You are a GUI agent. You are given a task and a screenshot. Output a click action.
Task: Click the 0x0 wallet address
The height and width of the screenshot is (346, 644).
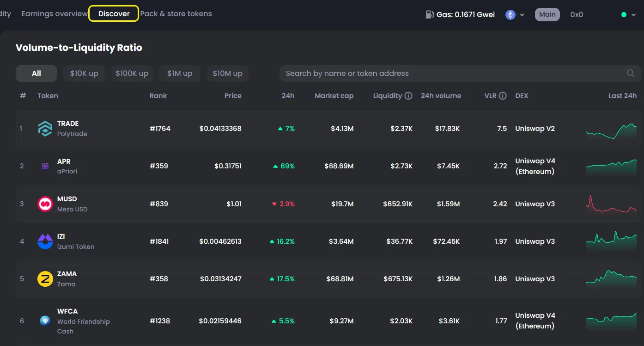coord(577,14)
